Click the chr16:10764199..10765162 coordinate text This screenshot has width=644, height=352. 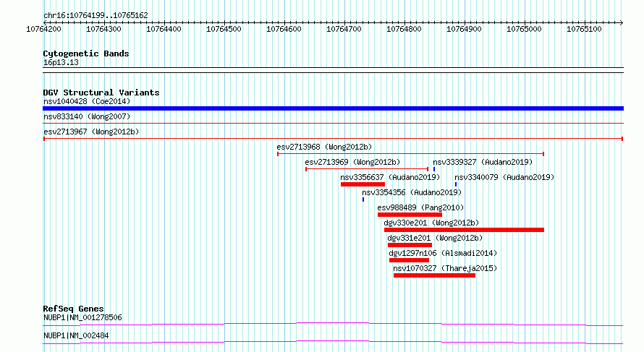point(96,15)
